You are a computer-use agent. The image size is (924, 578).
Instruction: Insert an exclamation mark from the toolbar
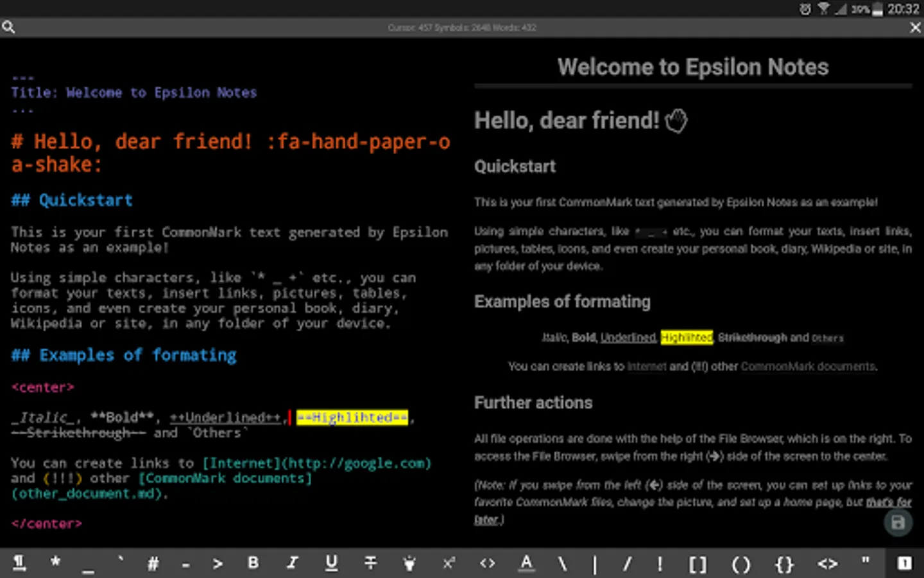(659, 564)
